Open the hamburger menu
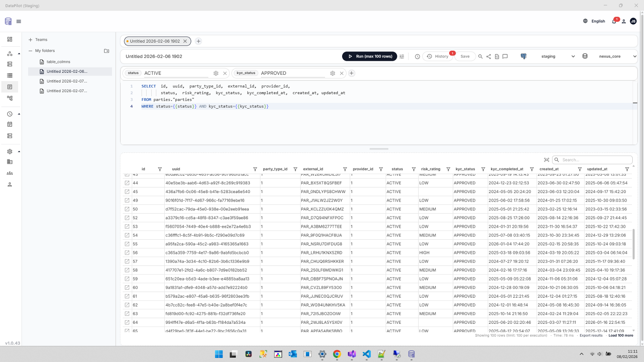The width and height of the screenshot is (644, 362). (19, 21)
